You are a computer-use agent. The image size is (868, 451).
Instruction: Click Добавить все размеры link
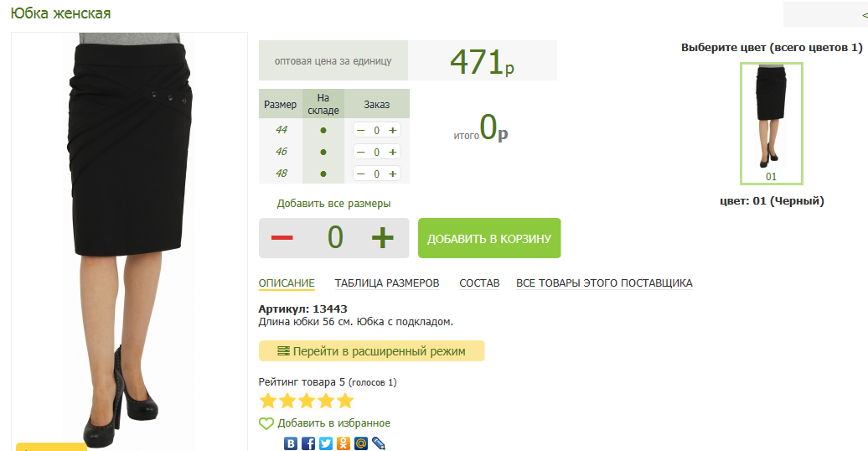333,204
